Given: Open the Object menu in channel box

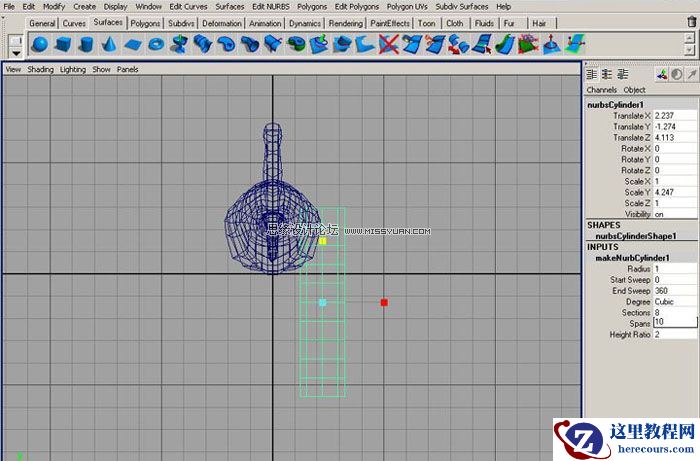Looking at the screenshot, I should coord(634,90).
